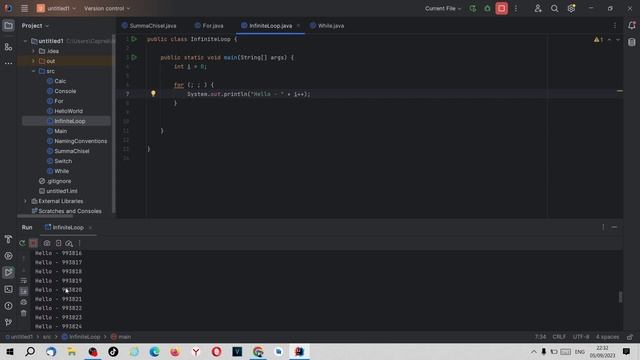Click the camera thread dump icon
The height and width of the screenshot is (360, 640).
click(47, 243)
